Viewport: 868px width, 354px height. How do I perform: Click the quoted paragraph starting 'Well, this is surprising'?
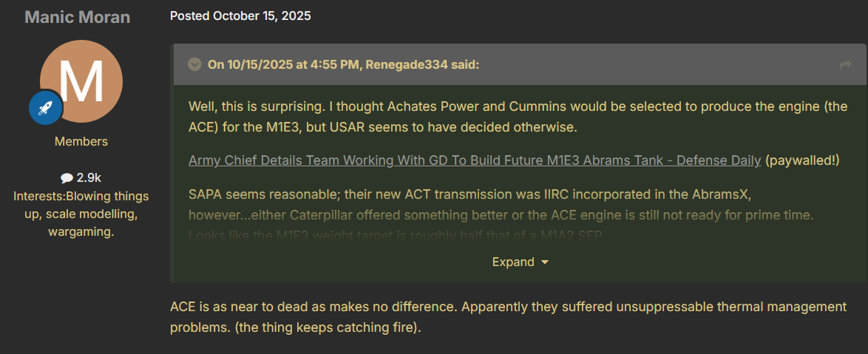point(518,116)
